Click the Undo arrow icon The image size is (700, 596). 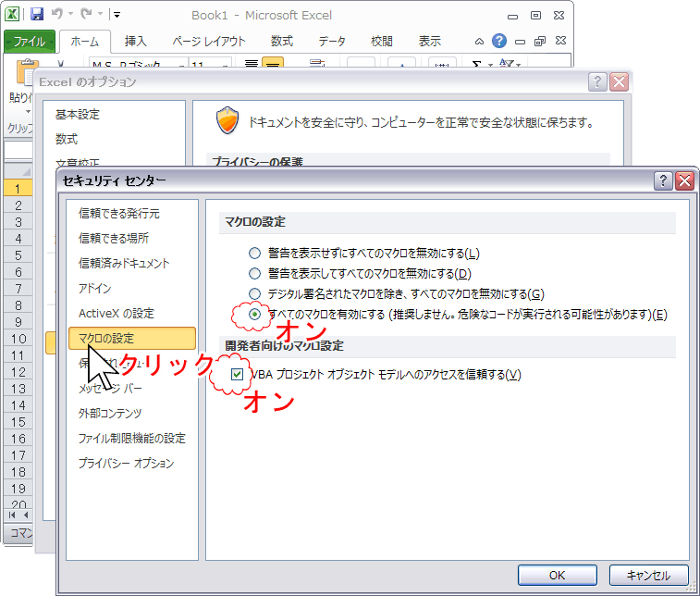[57, 14]
